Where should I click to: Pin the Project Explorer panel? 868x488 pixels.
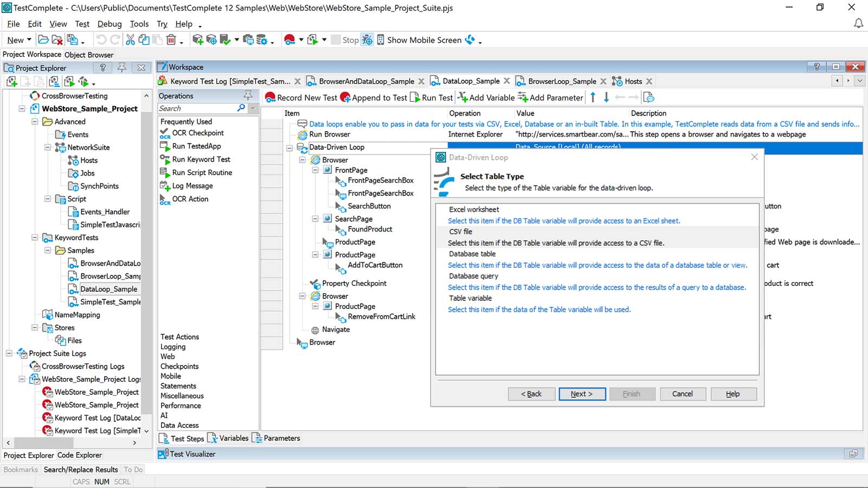[122, 67]
